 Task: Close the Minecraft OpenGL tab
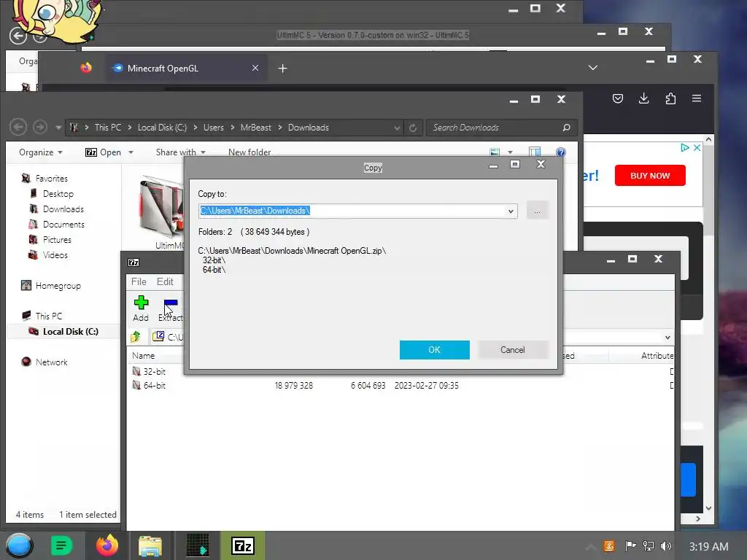255,68
